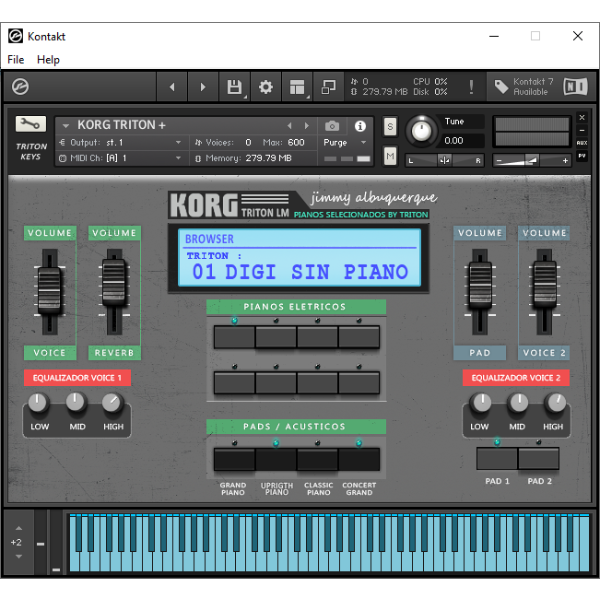Click the PV button in header
The image size is (600, 600).
tap(582, 156)
